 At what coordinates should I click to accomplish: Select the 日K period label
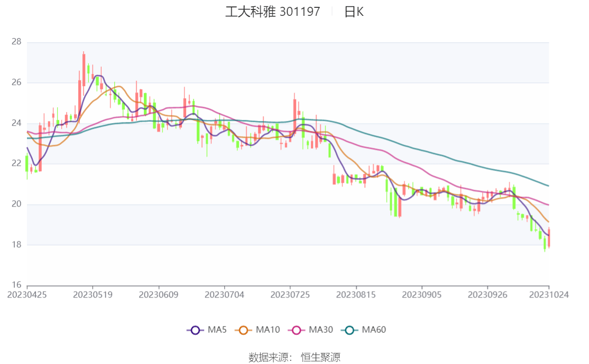[x=354, y=12]
